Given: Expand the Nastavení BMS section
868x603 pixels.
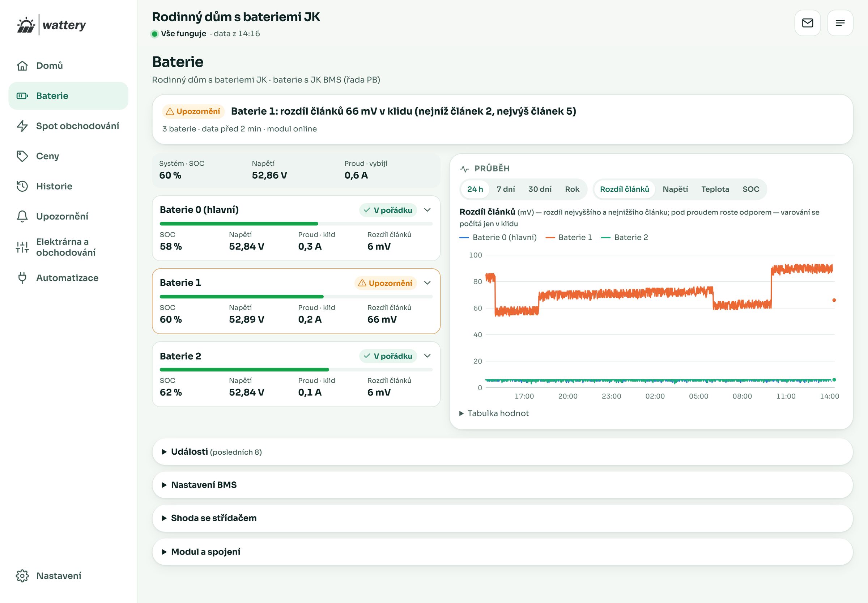Looking at the screenshot, I should (502, 485).
